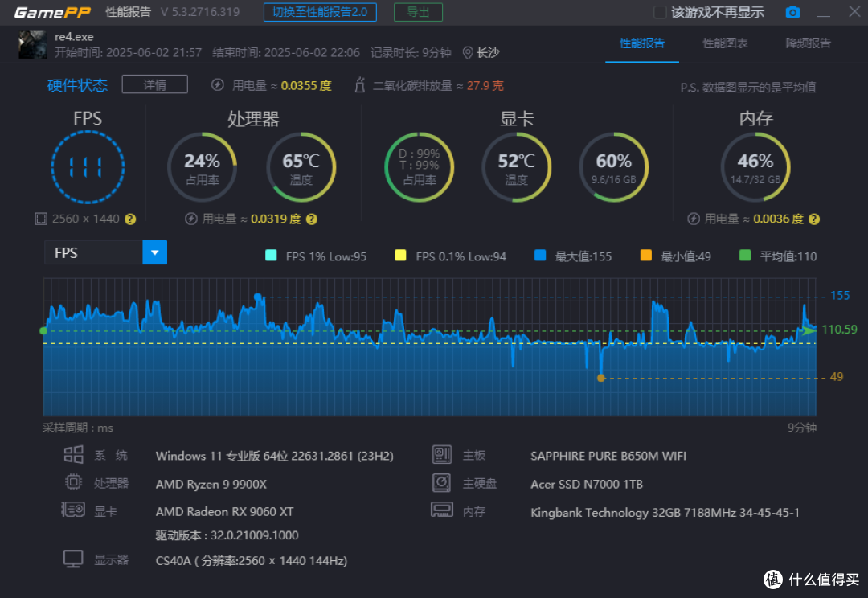Viewport: 868px width, 598px height.
Task: Click the GamePP logo
Action: [x=52, y=12]
